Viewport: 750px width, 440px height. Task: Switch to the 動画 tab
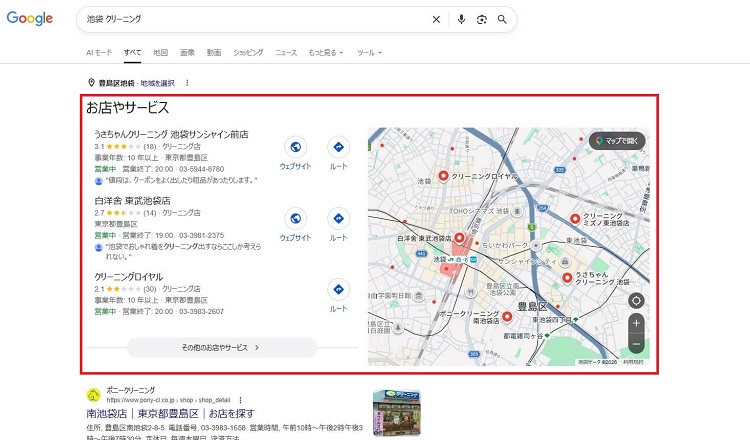(x=214, y=53)
